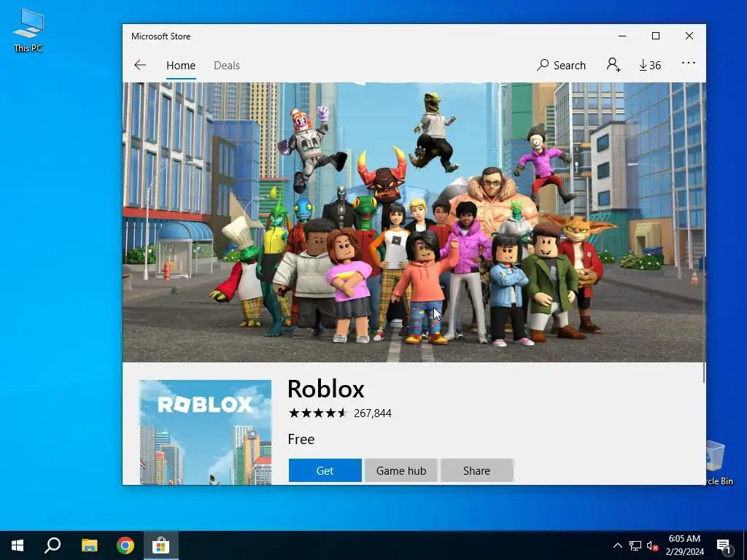Open the Windows Start menu
The height and width of the screenshot is (560, 747).
pos(18,545)
